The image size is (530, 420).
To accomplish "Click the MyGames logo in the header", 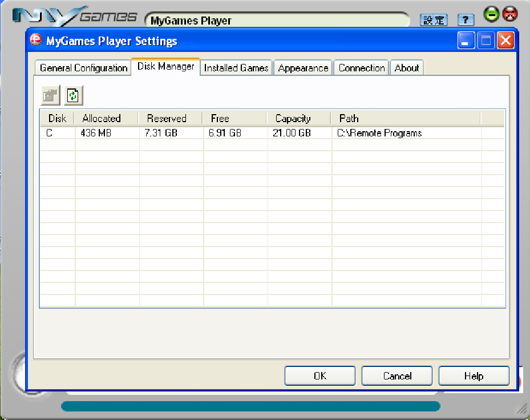I will (x=74, y=15).
